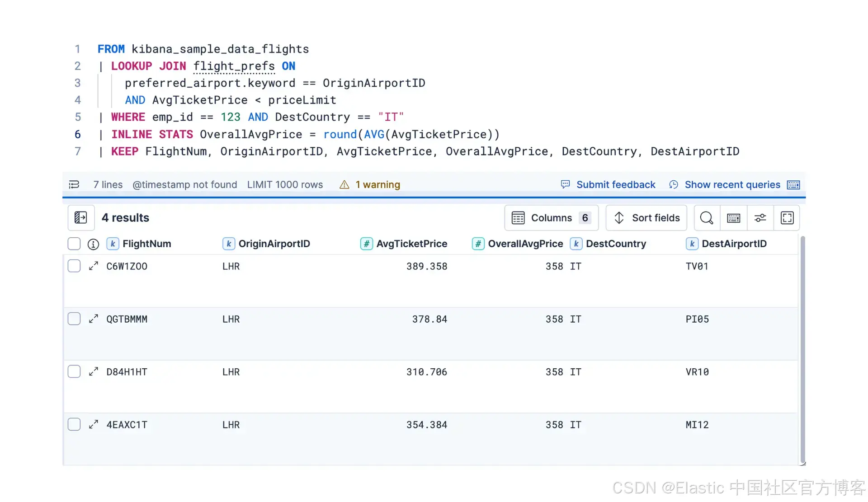
Task: Expand row details for flight QGTBMMM
Action: pyautogui.click(x=94, y=319)
